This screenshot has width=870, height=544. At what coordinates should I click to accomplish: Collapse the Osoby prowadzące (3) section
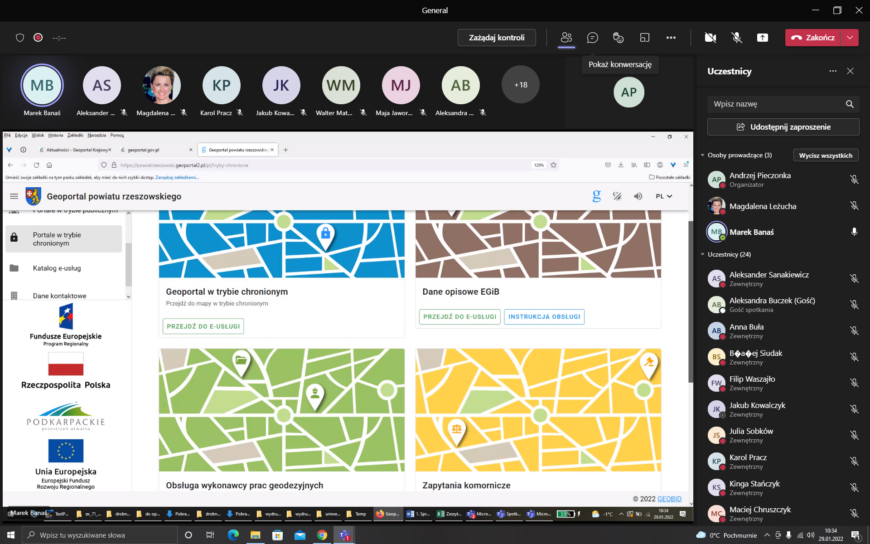pyautogui.click(x=703, y=155)
